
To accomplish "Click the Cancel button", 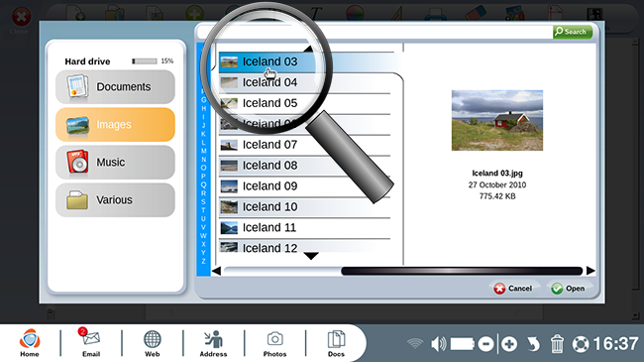I will (512, 289).
